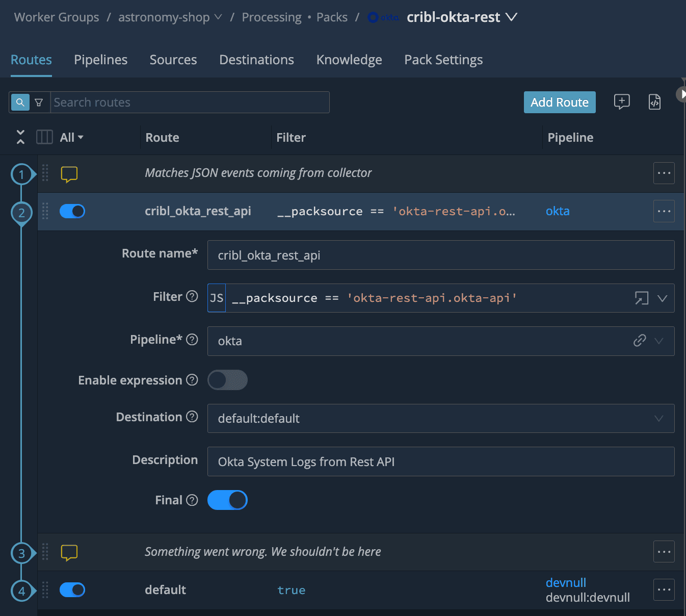Click the column layout icon beside All
The image size is (686, 616).
44,137
